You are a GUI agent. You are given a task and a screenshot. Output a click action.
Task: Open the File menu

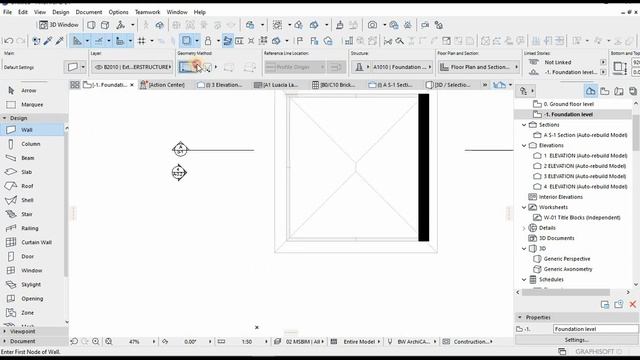click(7, 12)
